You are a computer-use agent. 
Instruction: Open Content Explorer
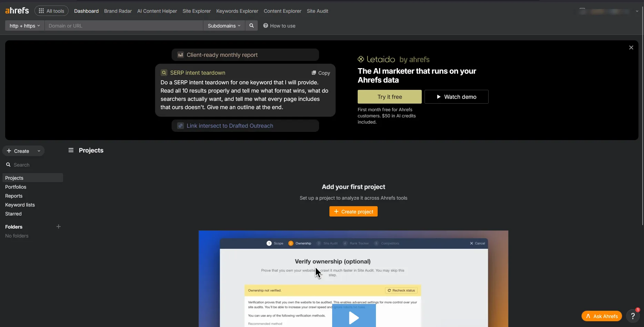pyautogui.click(x=283, y=11)
